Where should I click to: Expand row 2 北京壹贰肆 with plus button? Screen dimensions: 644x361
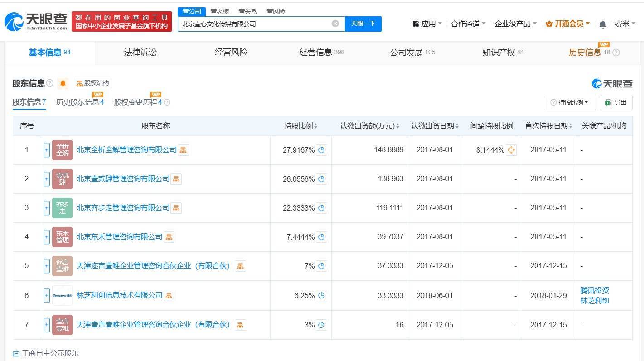[x=47, y=179]
